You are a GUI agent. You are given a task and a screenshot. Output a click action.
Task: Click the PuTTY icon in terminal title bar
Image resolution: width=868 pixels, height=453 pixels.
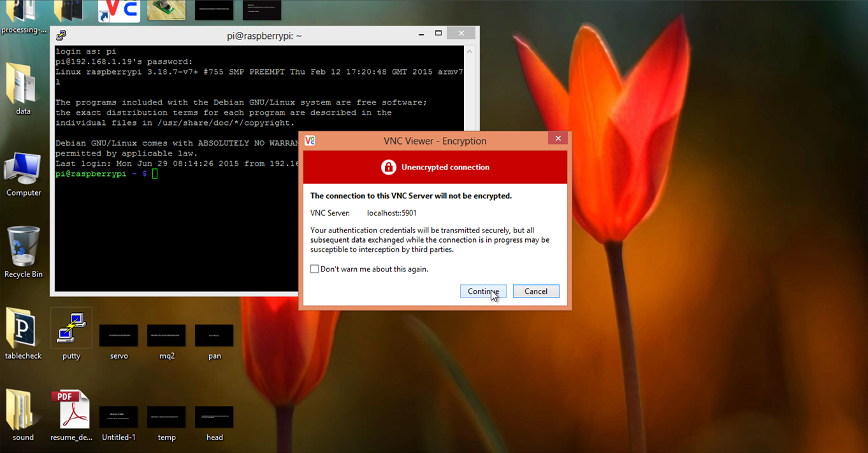click(x=61, y=36)
